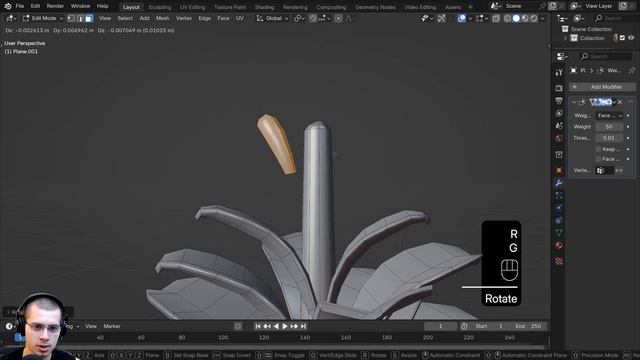Switch to wireframe shading
The image size is (640, 360).
click(507, 18)
